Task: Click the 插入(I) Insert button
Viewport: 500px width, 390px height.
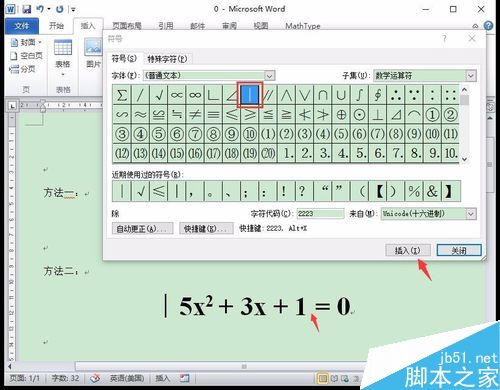Action: 408,250
